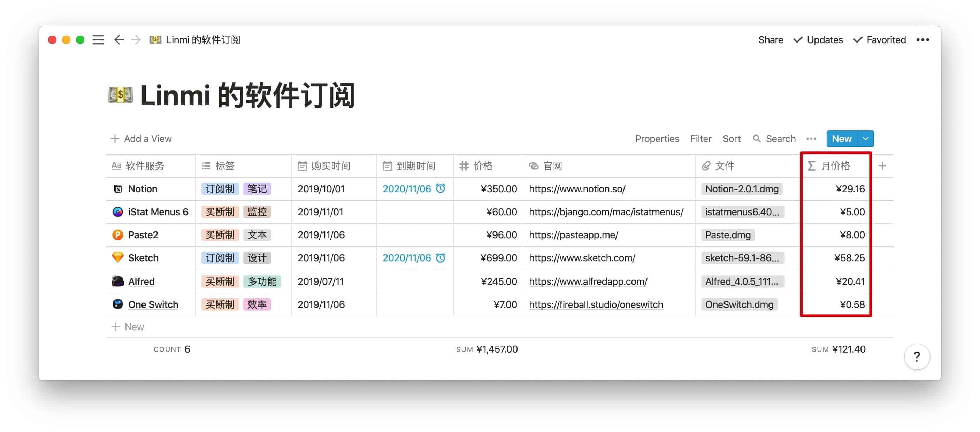The width and height of the screenshot is (980, 432).
Task: Click the One Switch app icon
Action: [117, 304]
